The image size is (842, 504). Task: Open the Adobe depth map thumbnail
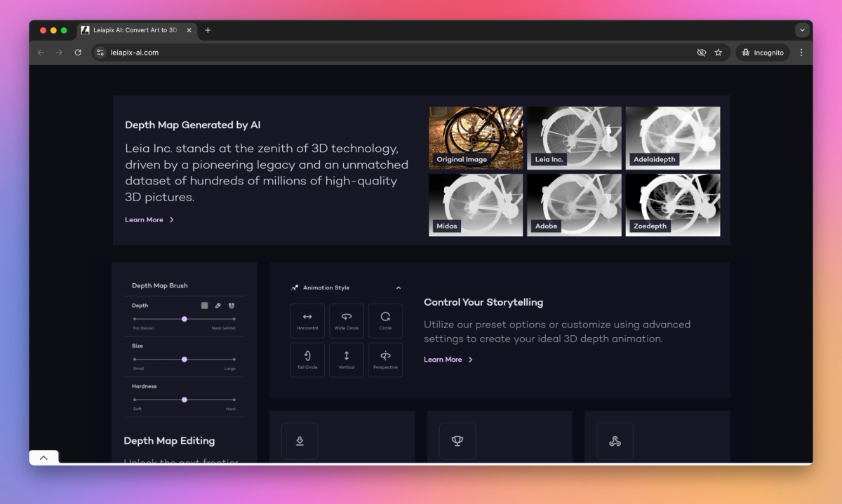point(575,205)
